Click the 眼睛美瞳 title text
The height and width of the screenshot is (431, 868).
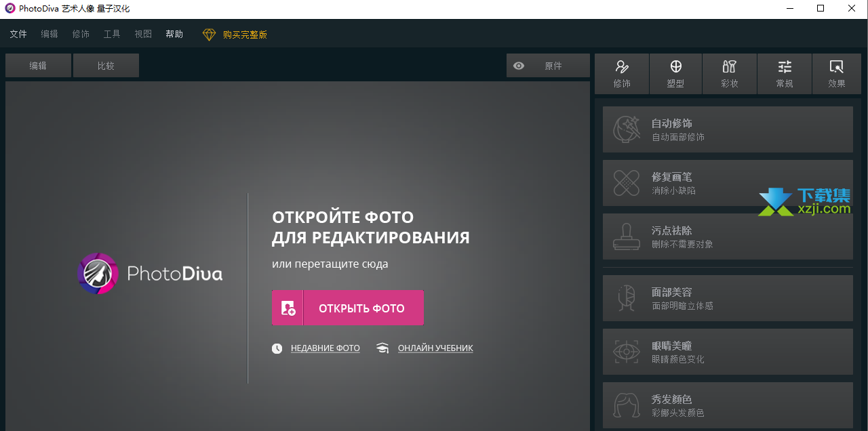pos(672,346)
